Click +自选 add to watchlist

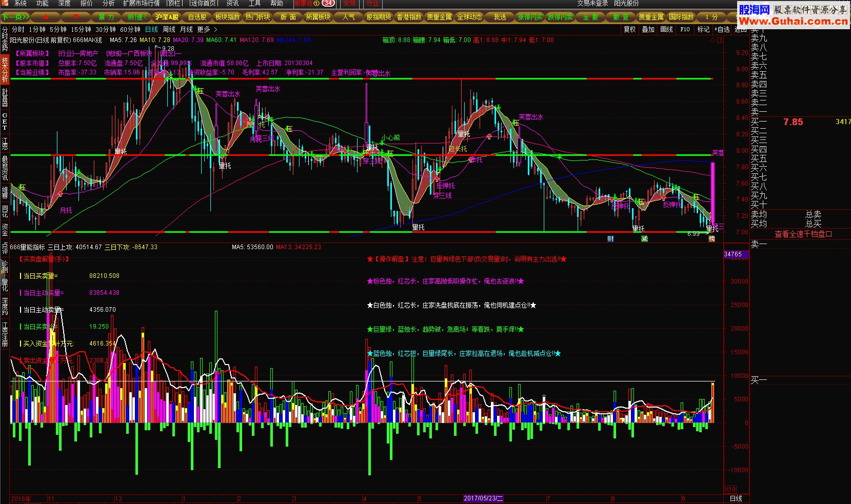[721, 30]
